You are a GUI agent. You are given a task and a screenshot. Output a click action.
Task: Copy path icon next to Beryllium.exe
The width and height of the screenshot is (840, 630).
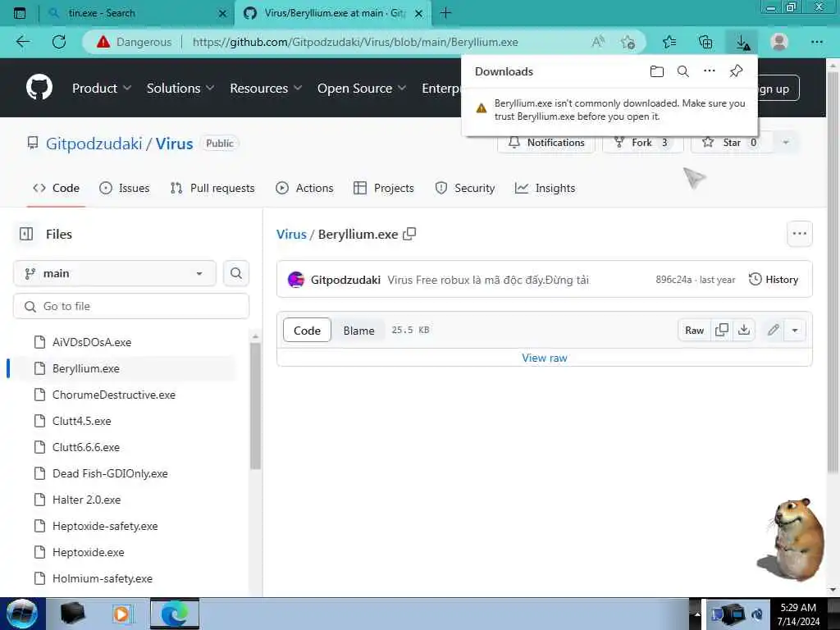pos(409,234)
